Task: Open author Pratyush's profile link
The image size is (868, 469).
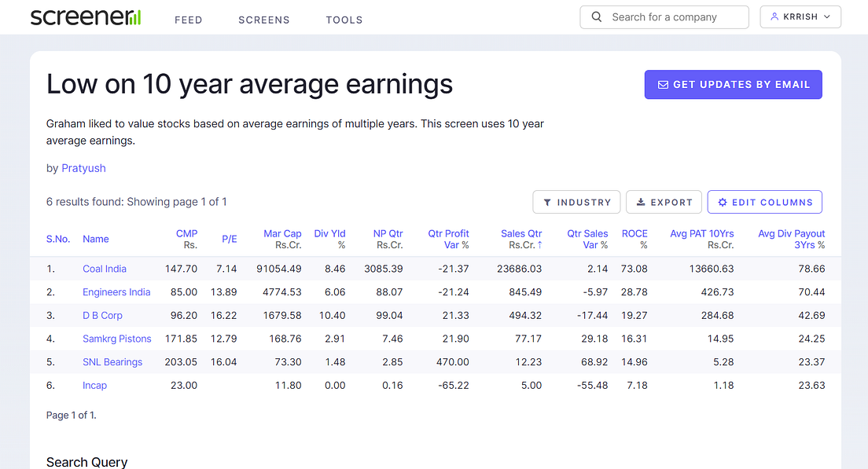Action: pos(83,168)
